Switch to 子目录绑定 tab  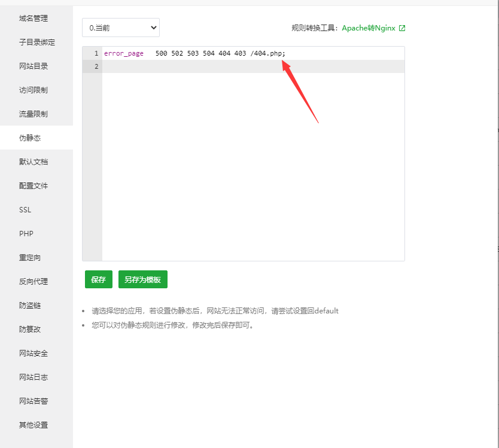coord(36,42)
